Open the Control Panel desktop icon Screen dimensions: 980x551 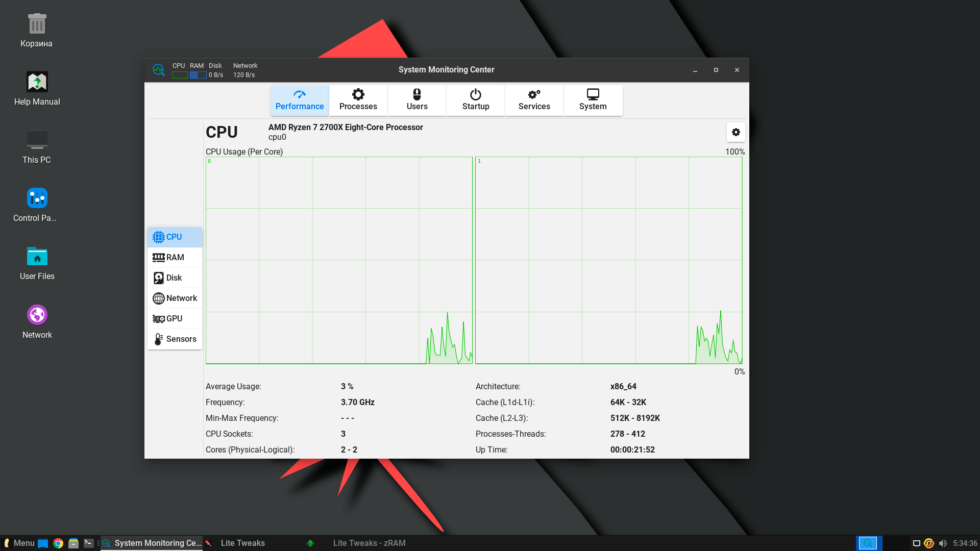click(x=37, y=204)
